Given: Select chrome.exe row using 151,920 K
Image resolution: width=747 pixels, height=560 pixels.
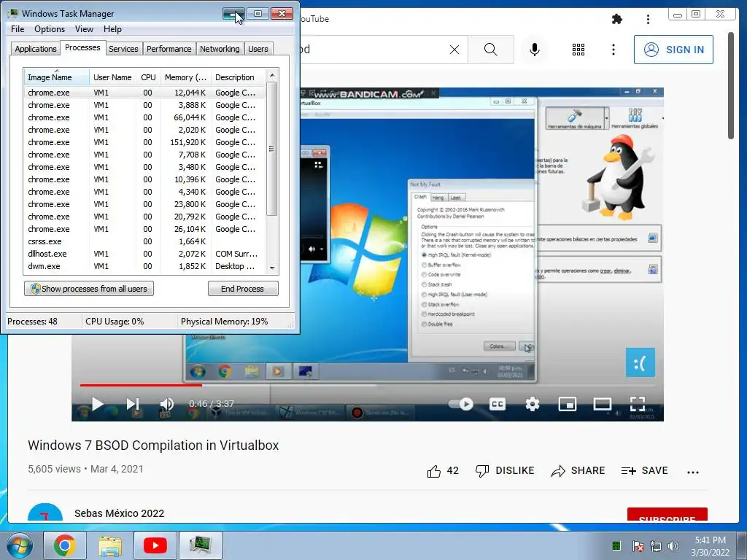Looking at the screenshot, I should point(144,142).
